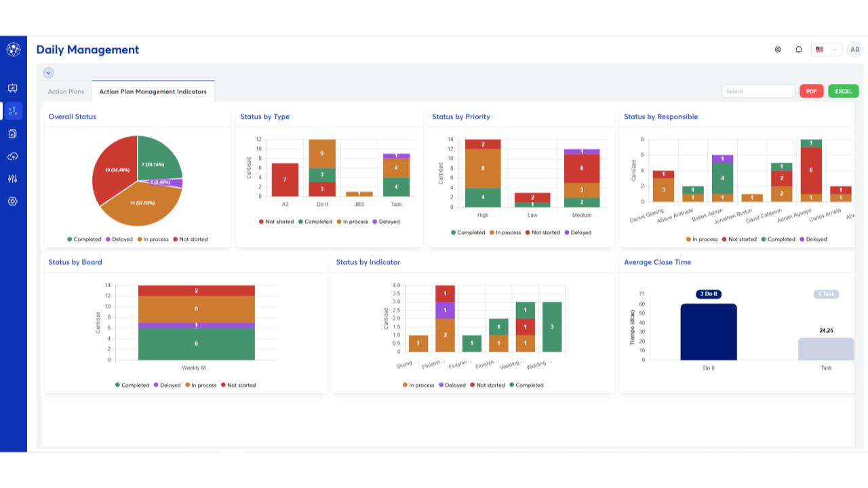The width and height of the screenshot is (868, 488).
Task: Click the app logo in the sidebar
Action: click(13, 49)
